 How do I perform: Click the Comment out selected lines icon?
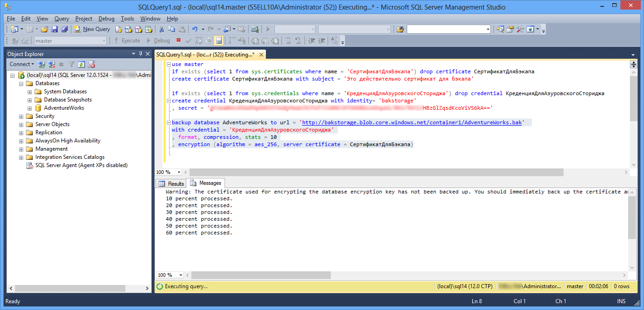coord(288,41)
